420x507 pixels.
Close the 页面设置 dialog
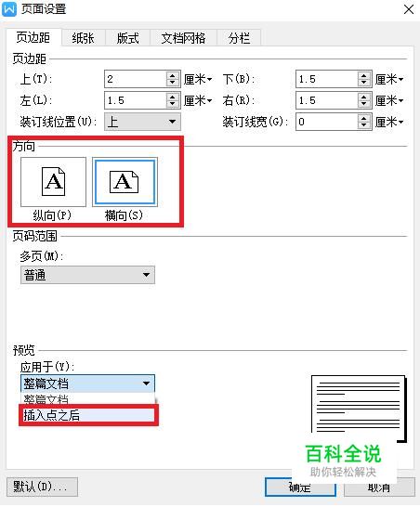click(409, 9)
